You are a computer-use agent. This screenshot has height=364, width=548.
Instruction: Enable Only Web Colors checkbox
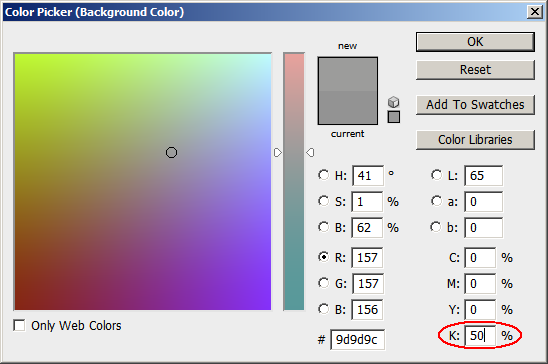coord(19,325)
